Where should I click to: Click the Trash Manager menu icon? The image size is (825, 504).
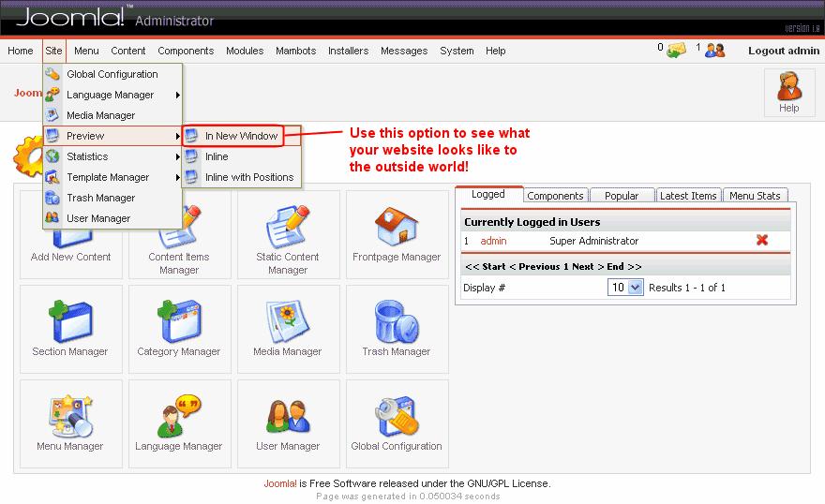52,198
